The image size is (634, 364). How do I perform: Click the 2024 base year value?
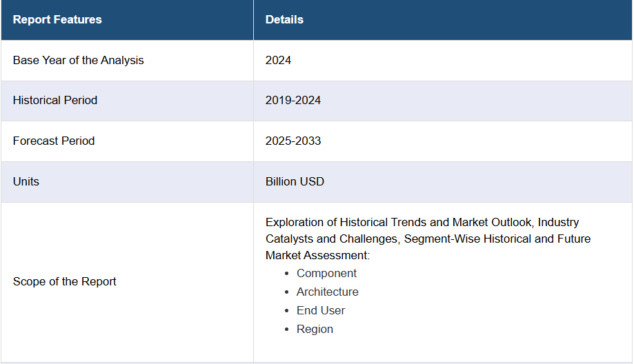278,60
